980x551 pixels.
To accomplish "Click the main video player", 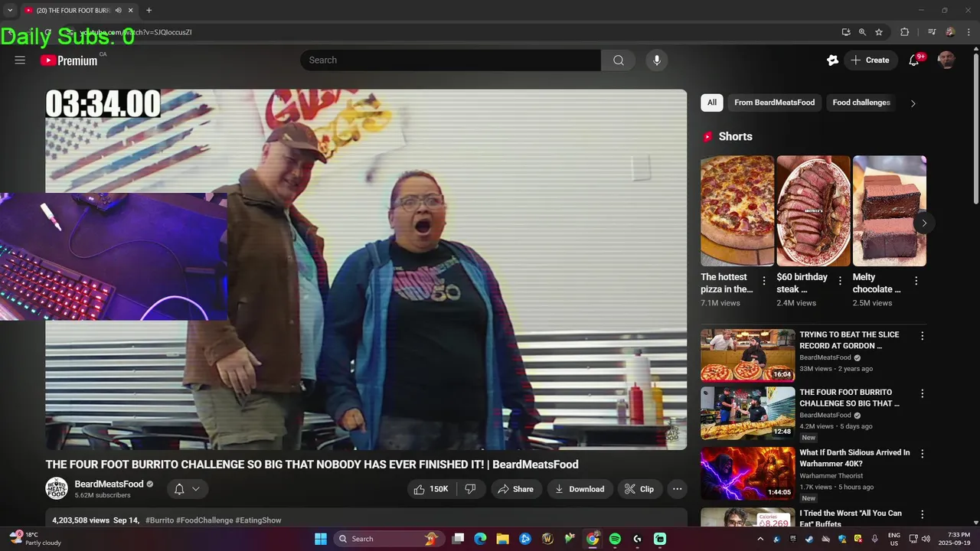I will point(366,269).
